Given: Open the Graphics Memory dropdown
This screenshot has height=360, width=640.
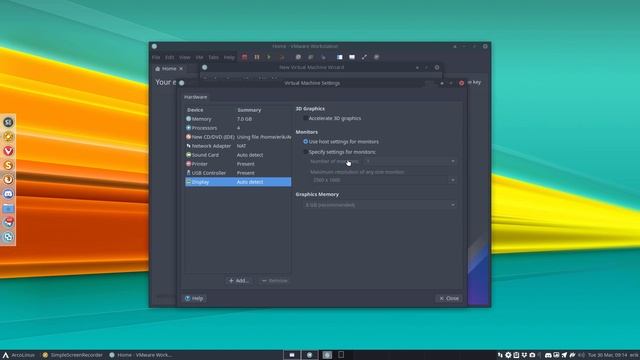Looking at the screenshot, I should coord(379,205).
